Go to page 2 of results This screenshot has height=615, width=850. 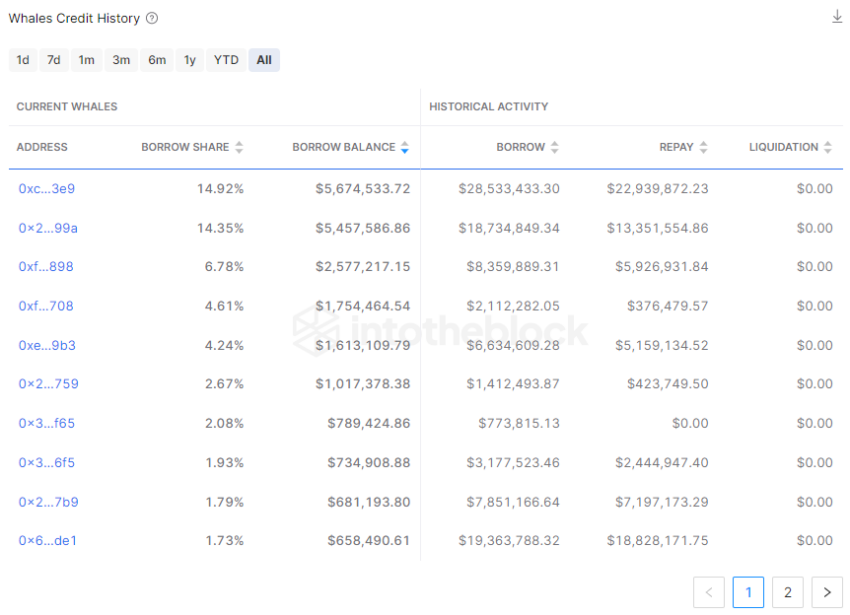coord(788,592)
